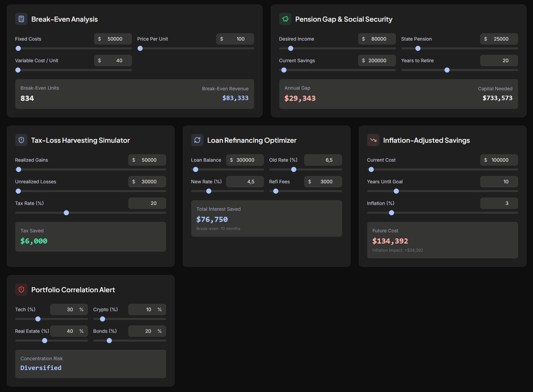Viewport: 533px width, 392px height.
Task: Edit the State Pension input field
Action: [x=499, y=39]
